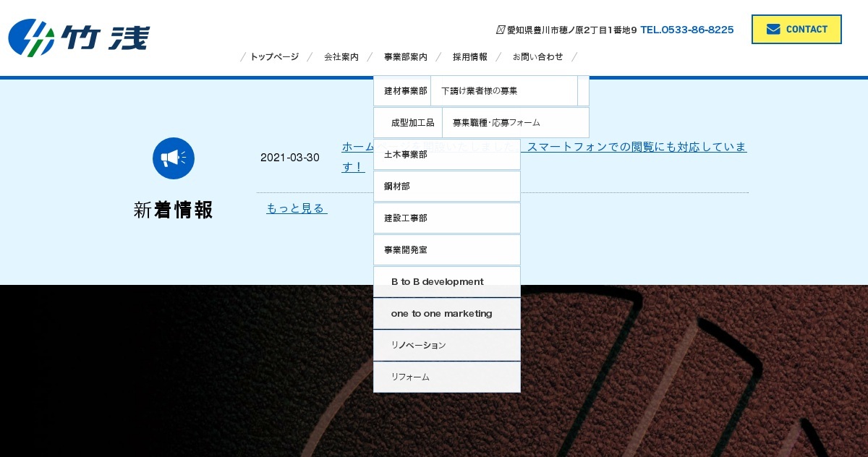
Task: Select 土木事業部 from the menu
Action: tap(405, 154)
